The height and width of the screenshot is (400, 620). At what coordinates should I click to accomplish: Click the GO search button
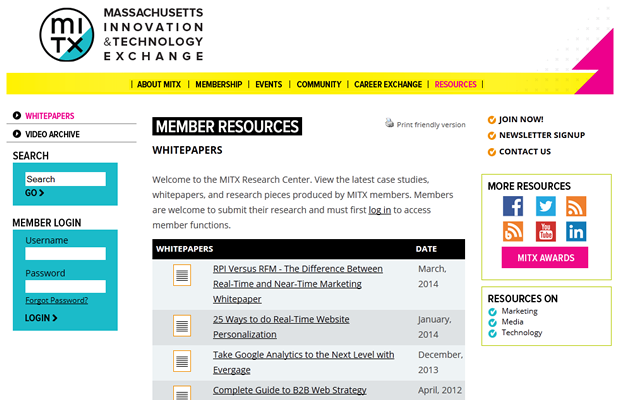(34, 193)
